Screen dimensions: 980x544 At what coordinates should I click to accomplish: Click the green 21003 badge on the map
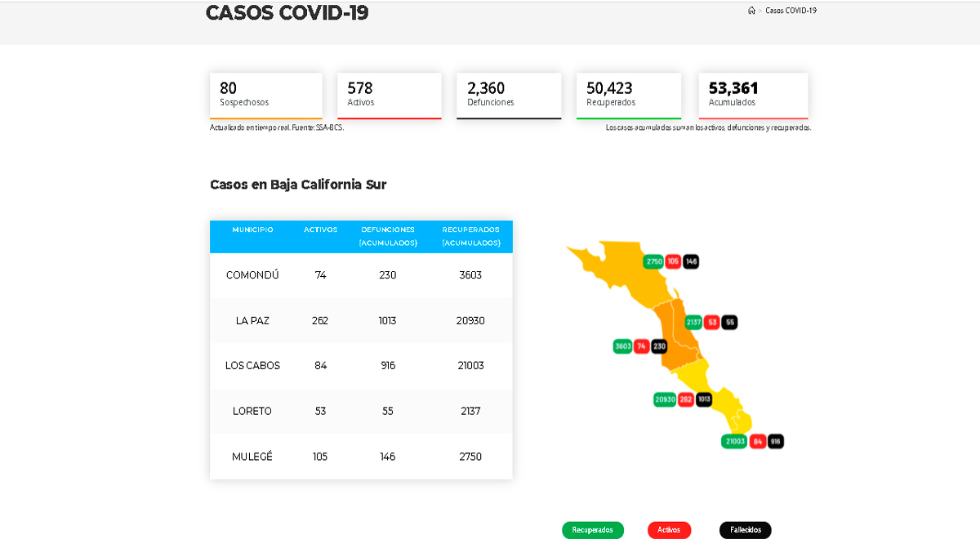735,441
